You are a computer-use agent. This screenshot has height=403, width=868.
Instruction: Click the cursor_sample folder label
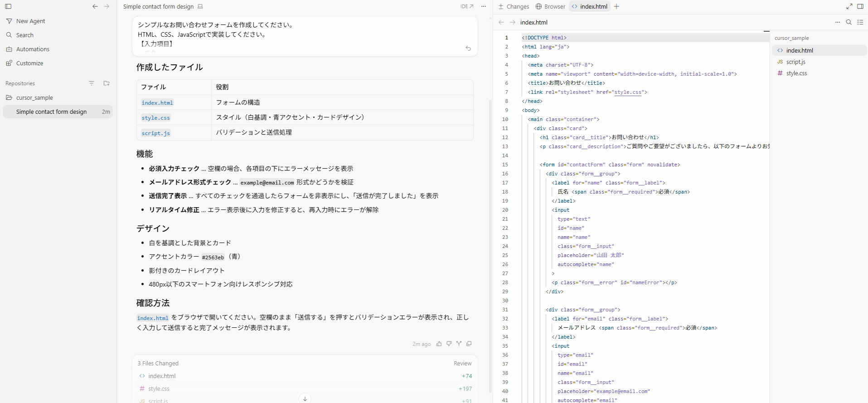click(791, 38)
